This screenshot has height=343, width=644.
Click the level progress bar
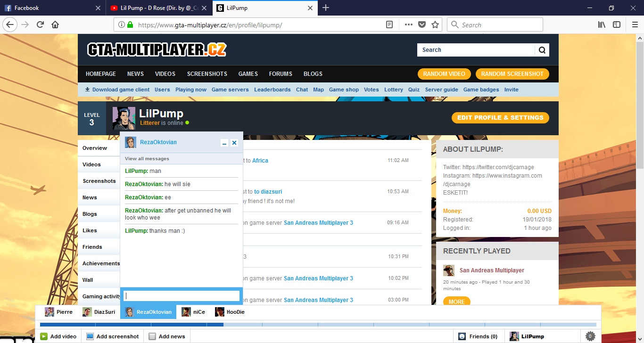pos(318,325)
